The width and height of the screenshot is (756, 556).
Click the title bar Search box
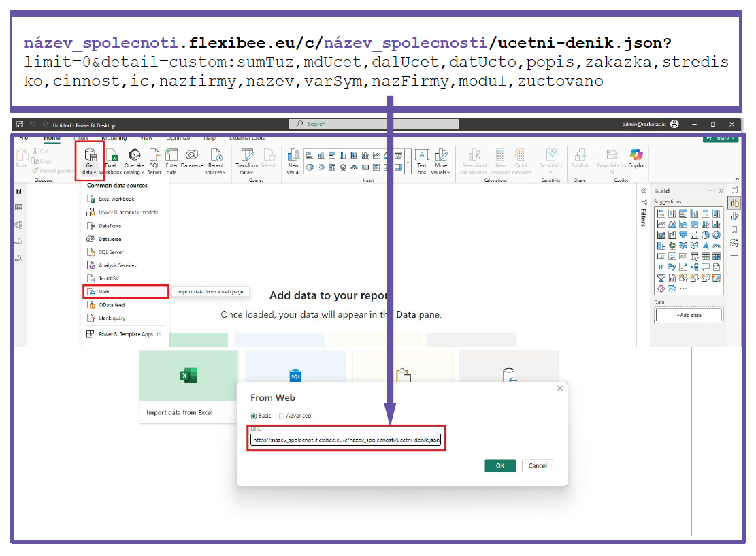pos(373,124)
